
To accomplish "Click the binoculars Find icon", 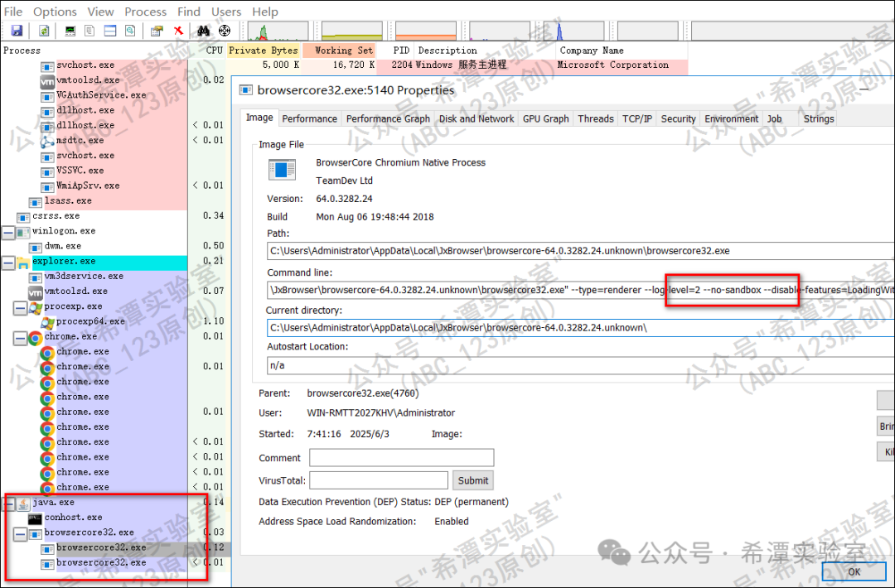I will tap(203, 30).
